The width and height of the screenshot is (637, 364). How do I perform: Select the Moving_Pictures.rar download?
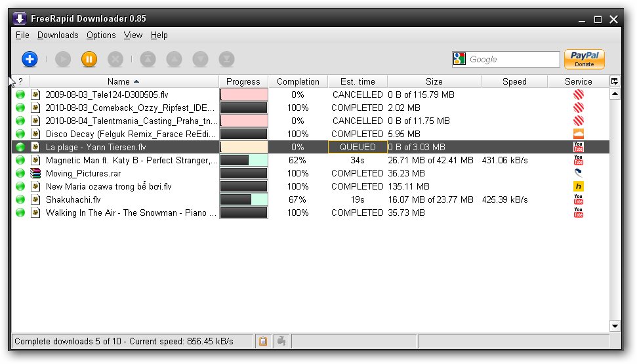310,173
